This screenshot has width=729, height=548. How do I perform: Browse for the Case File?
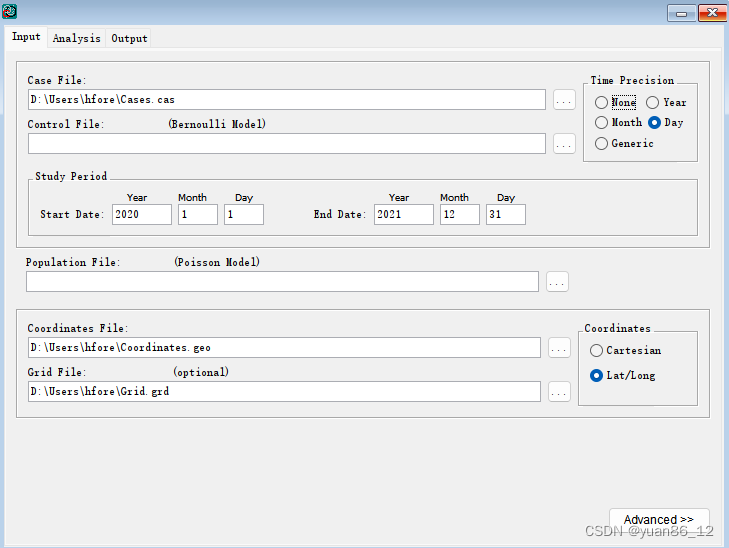point(564,100)
